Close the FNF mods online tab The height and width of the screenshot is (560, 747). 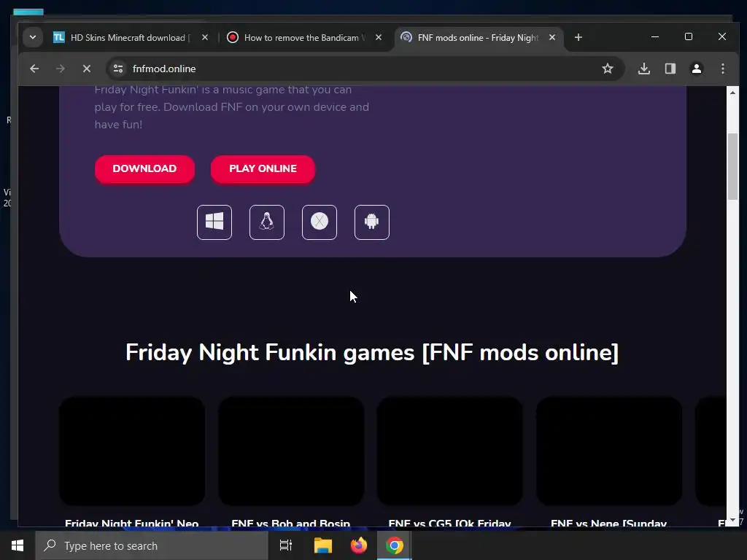tap(552, 37)
